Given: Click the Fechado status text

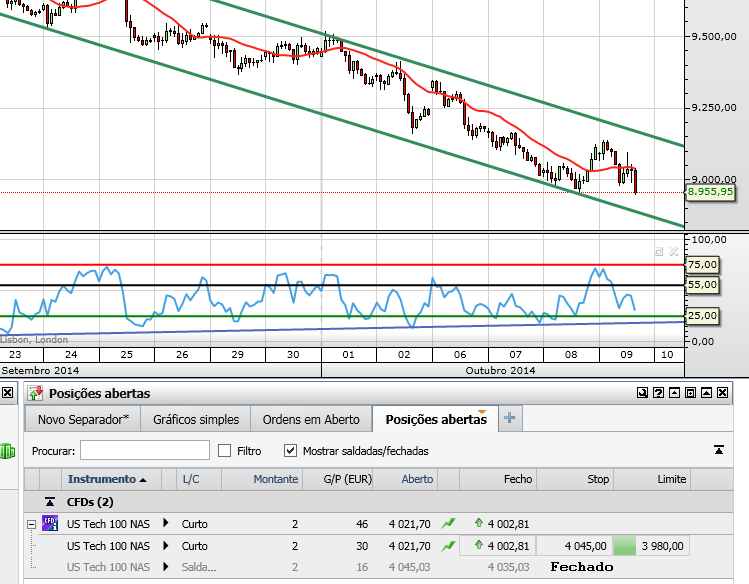Looking at the screenshot, I should click(x=581, y=567).
